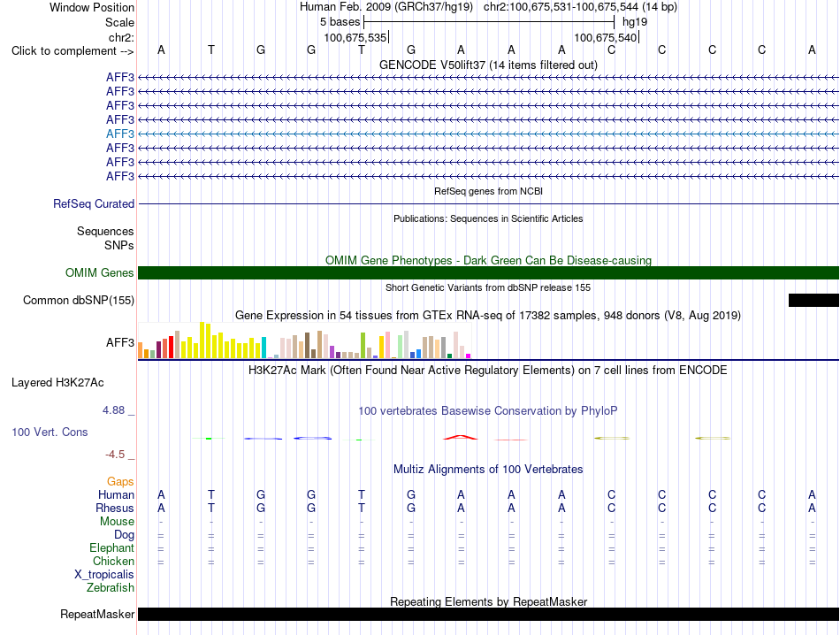Image resolution: width=840 pixels, height=635 pixels.
Task: Open 'Repeating Elements by RepeatMasker' title
Action: 488,601
